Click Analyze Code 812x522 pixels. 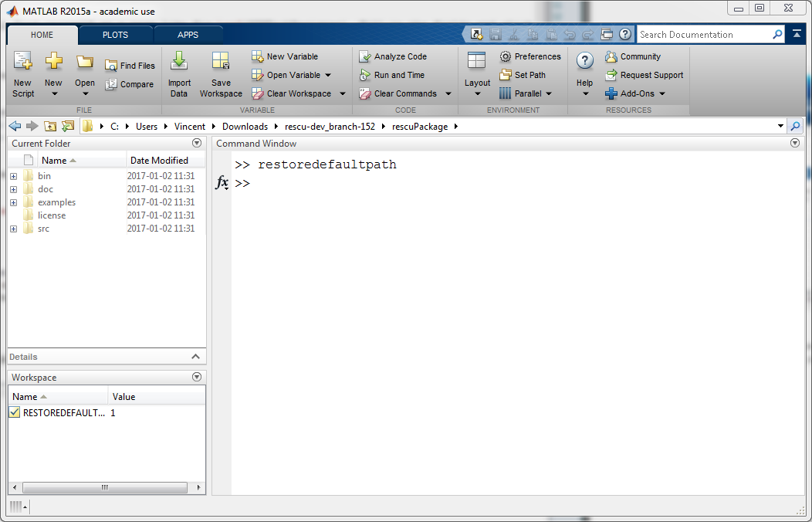pyautogui.click(x=393, y=56)
